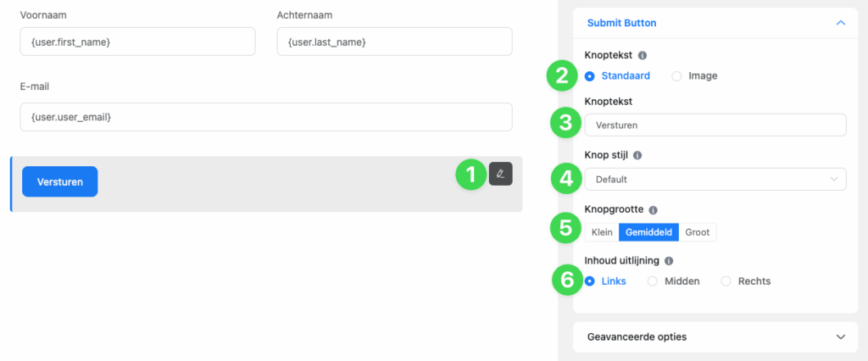Click the Knoptekst input containing Versturen
868x361 pixels.
pos(715,125)
